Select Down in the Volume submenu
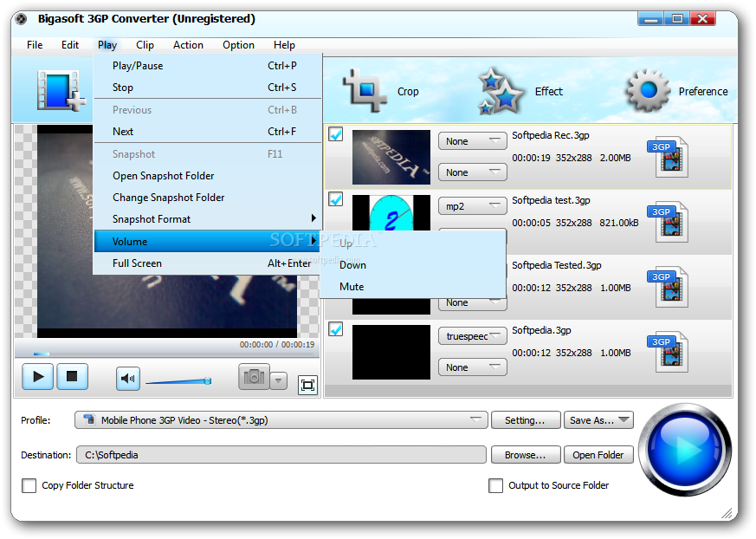 [413, 265]
